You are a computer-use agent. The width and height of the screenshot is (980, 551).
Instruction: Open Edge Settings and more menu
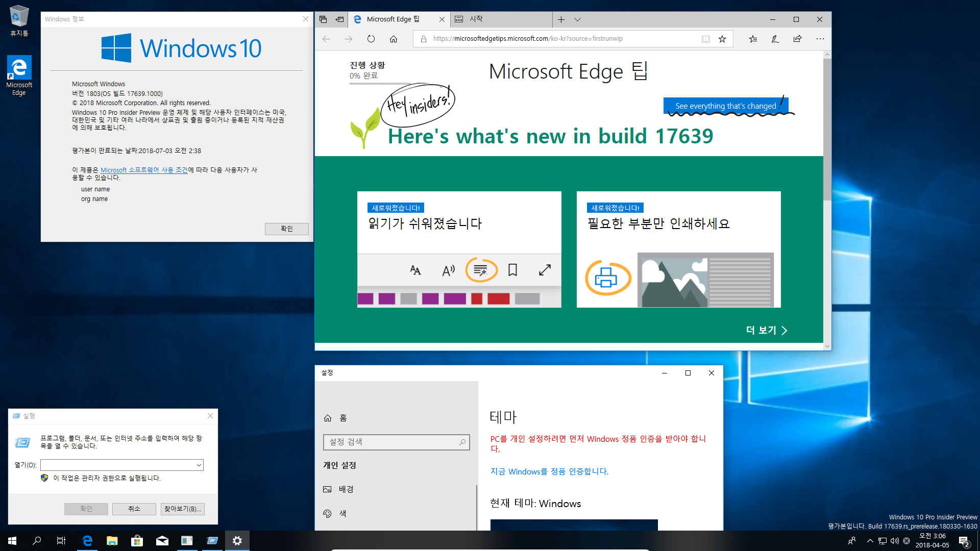[820, 39]
